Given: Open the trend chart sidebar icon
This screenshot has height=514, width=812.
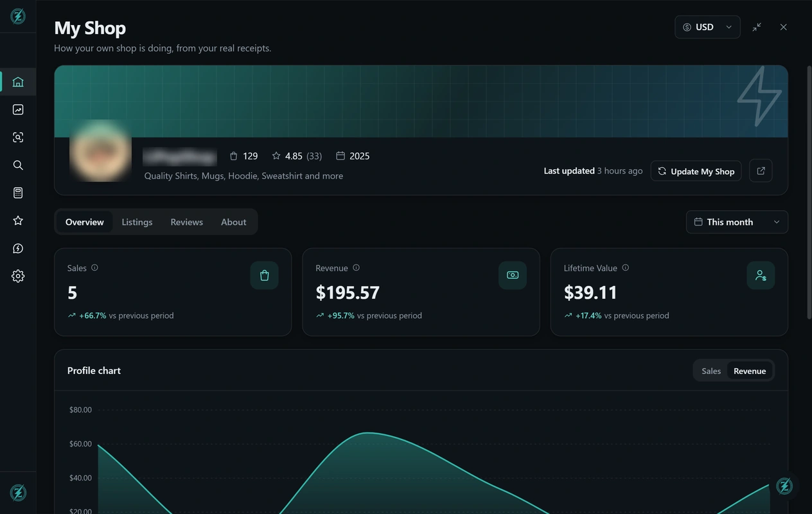Looking at the screenshot, I should [18, 110].
